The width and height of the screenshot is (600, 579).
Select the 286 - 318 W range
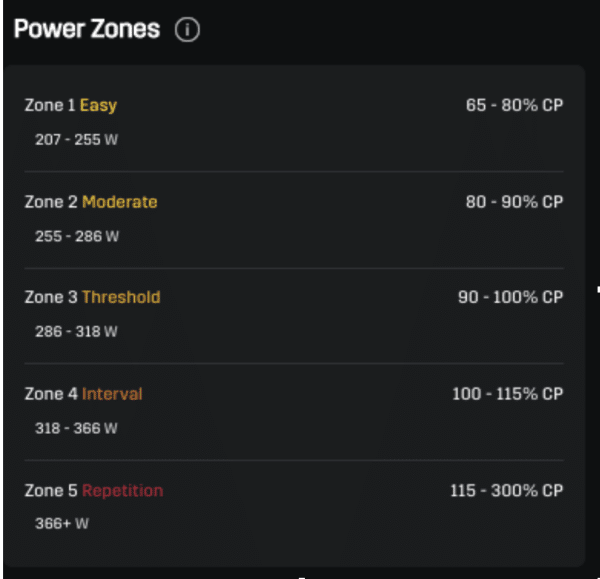point(76,332)
